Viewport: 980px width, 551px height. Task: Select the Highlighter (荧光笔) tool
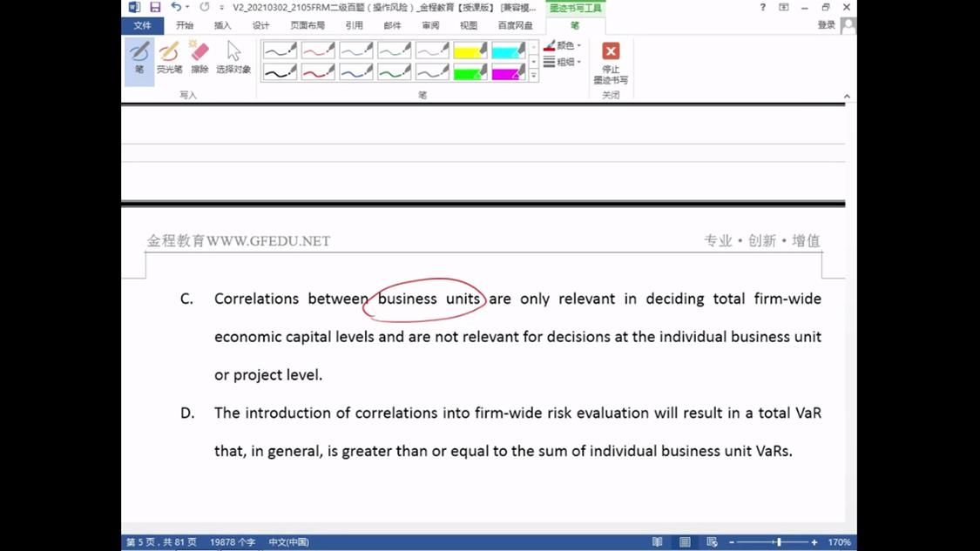pos(169,57)
